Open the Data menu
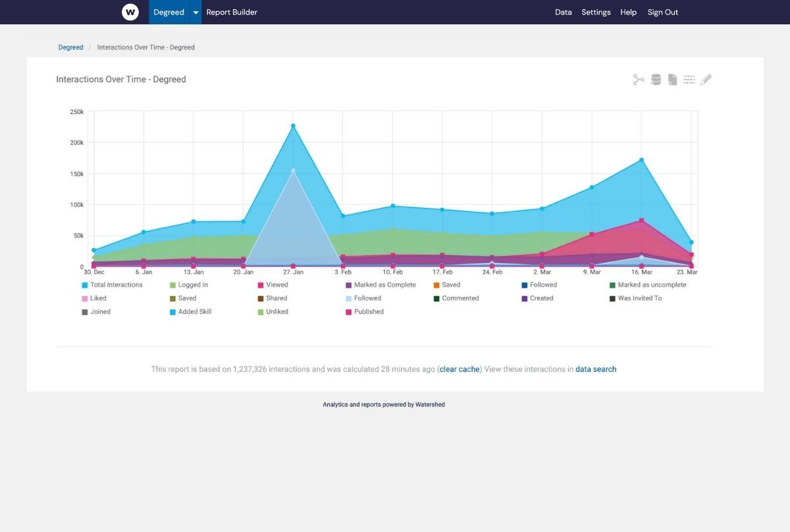Screen dimensions: 790x532 pos(564,12)
